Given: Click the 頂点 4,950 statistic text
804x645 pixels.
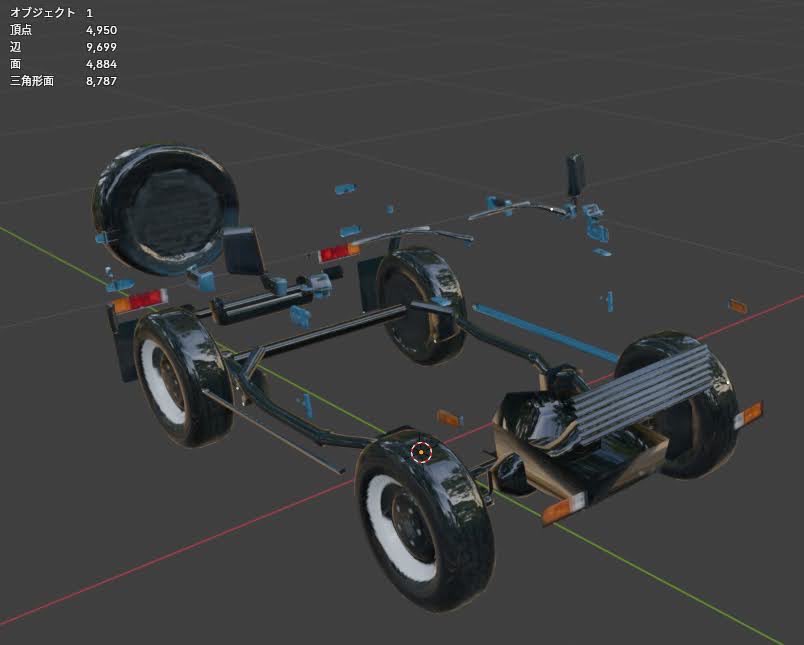Looking at the screenshot, I should [x=64, y=30].
